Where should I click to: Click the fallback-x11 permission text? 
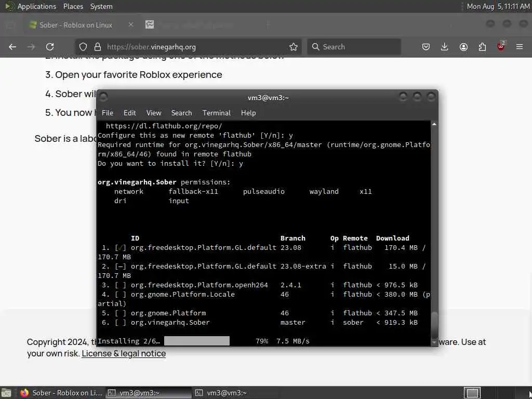coord(193,191)
